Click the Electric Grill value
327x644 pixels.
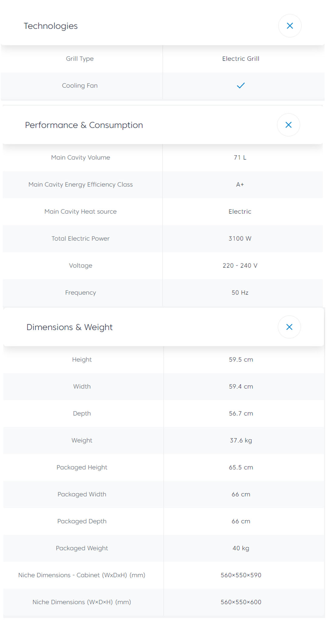241,59
